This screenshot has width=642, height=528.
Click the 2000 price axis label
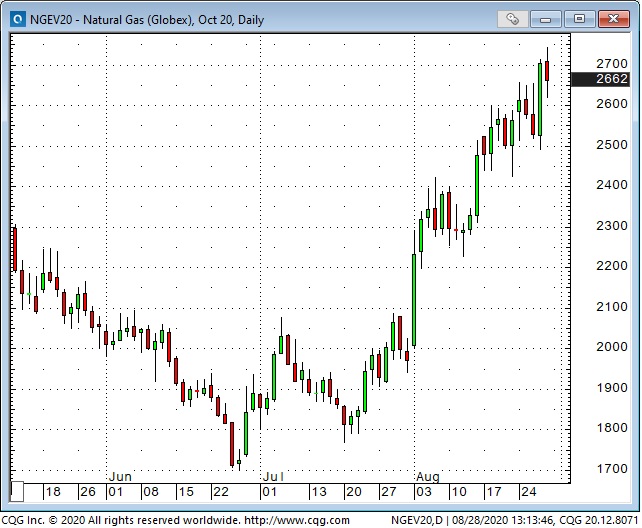tap(612, 347)
